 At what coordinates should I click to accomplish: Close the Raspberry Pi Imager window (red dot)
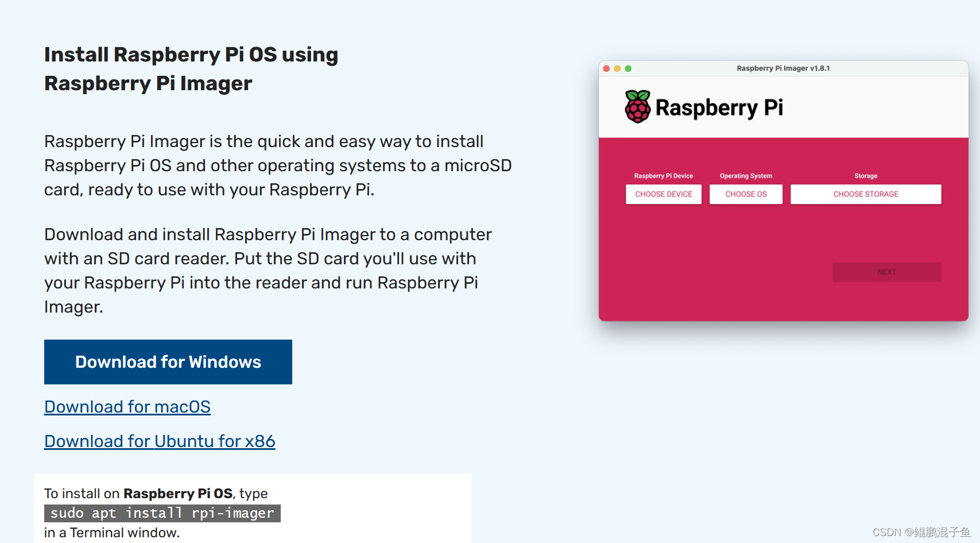pos(606,68)
